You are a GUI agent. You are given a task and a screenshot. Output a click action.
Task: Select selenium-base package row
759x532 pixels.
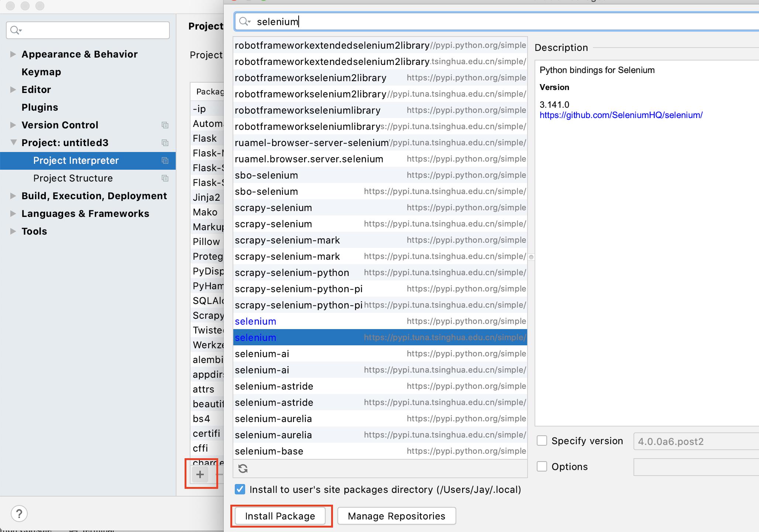[x=380, y=451]
